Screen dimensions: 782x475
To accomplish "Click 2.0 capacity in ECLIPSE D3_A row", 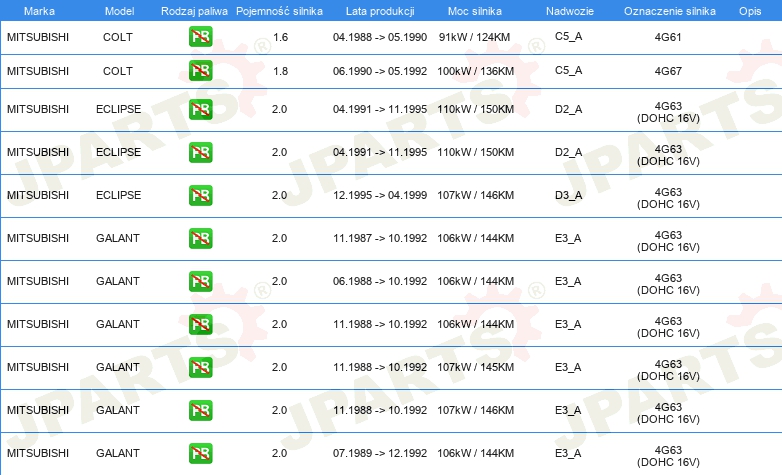I will [x=279, y=195].
